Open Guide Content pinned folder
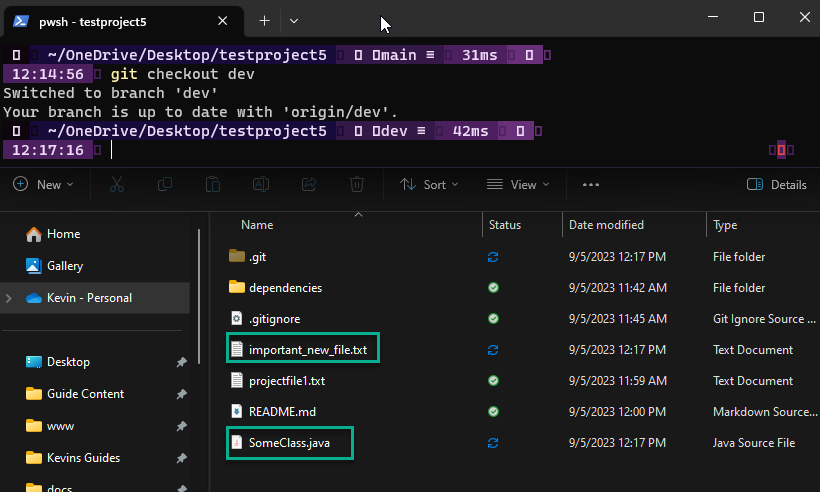820x492 pixels. 75,394
